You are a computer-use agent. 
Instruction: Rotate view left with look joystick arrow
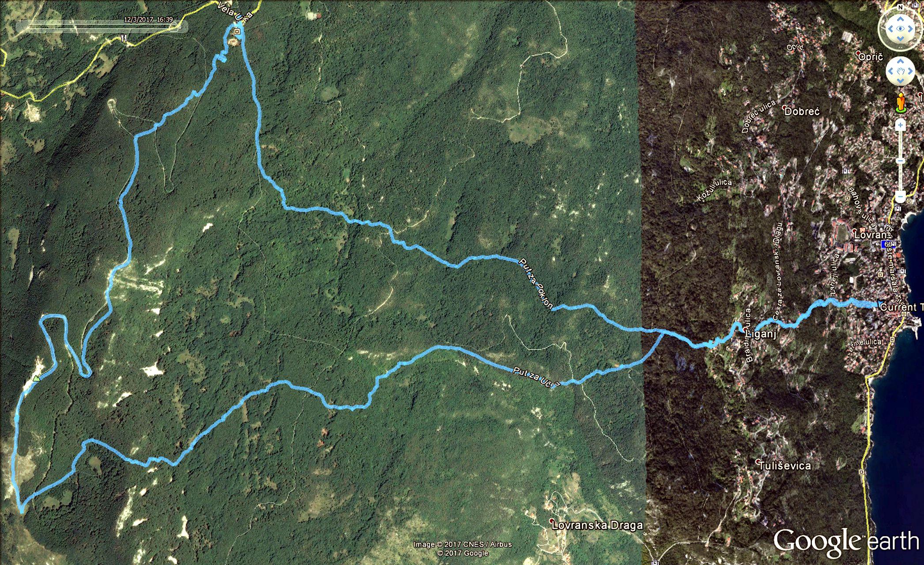[x=890, y=29]
